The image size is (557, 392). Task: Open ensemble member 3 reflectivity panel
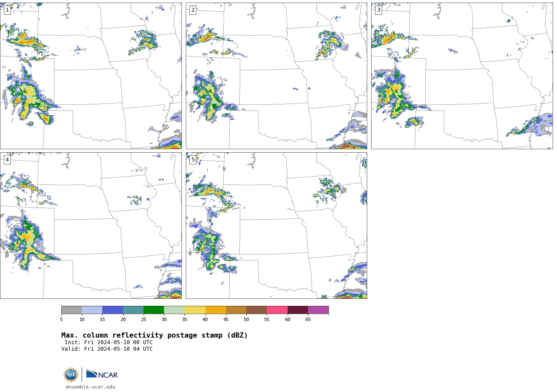click(462, 76)
